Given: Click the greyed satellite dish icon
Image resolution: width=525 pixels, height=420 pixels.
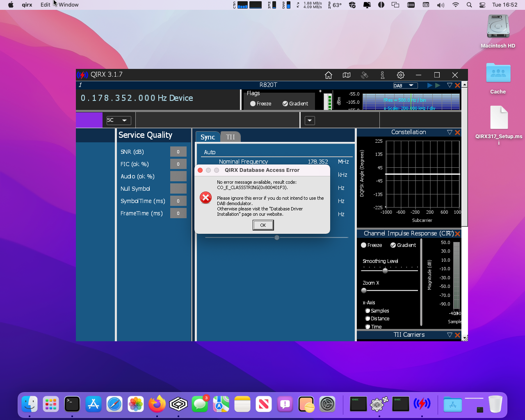Looking at the screenshot, I should point(364,75).
